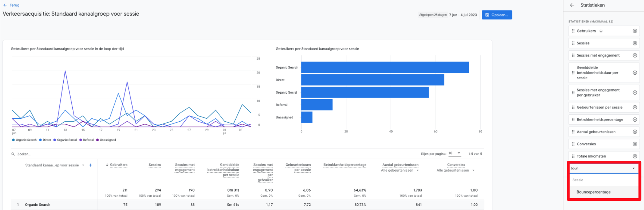The image size is (644, 210).
Task: Remove the Betrokkenheidspercentage metric
Action: [635, 120]
